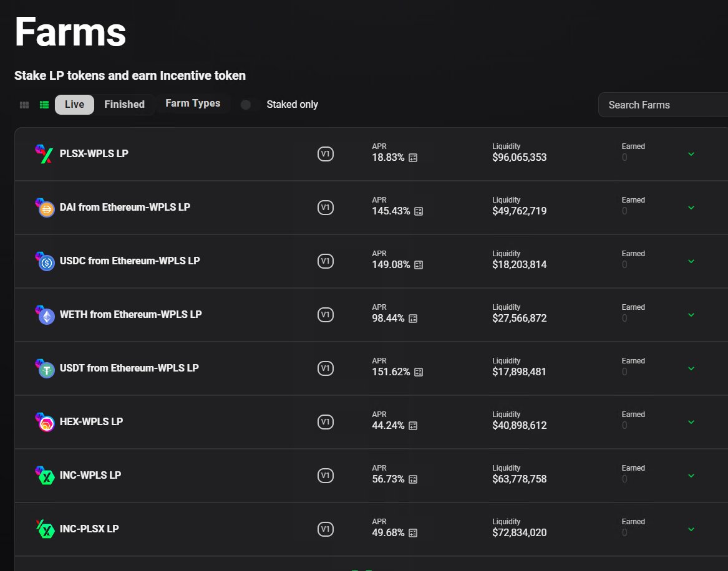
Task: Open APR calculator for WETH from Ethereum-WPLS LP
Action: [x=413, y=319]
